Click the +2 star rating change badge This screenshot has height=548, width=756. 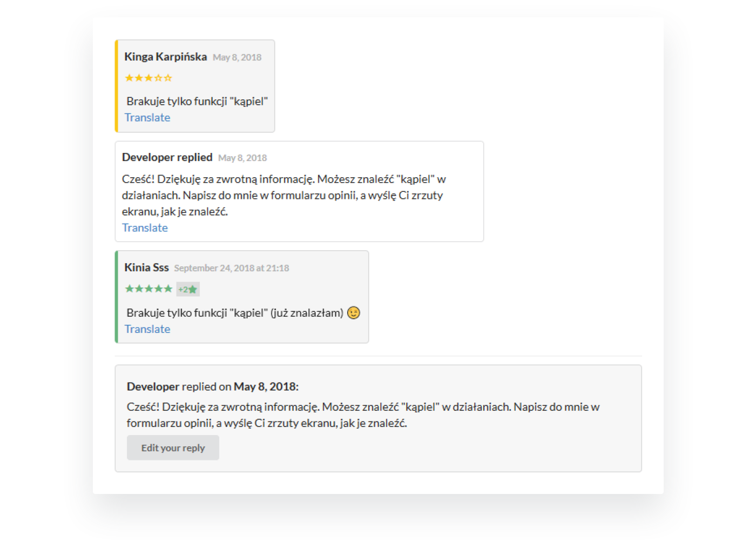[x=188, y=289]
